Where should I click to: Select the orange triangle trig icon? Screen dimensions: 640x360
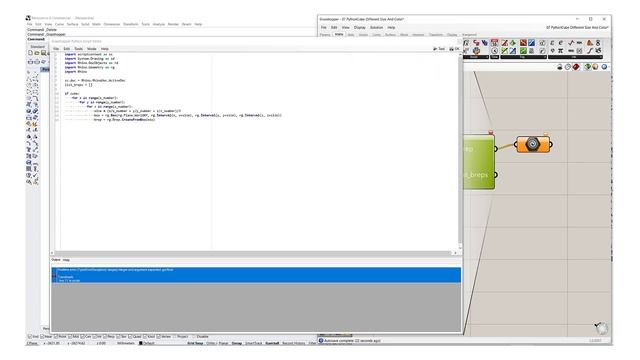tap(590, 42)
